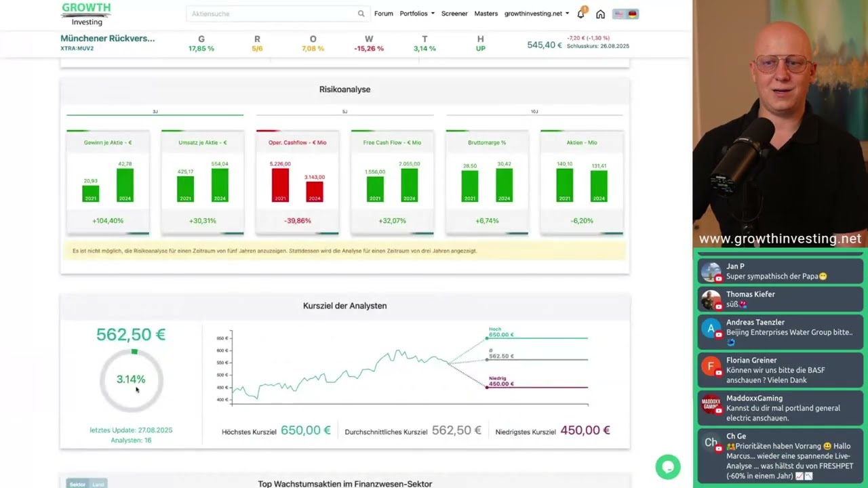Open the notifications bell icon
Screen dimensions: 868x488
point(581,14)
